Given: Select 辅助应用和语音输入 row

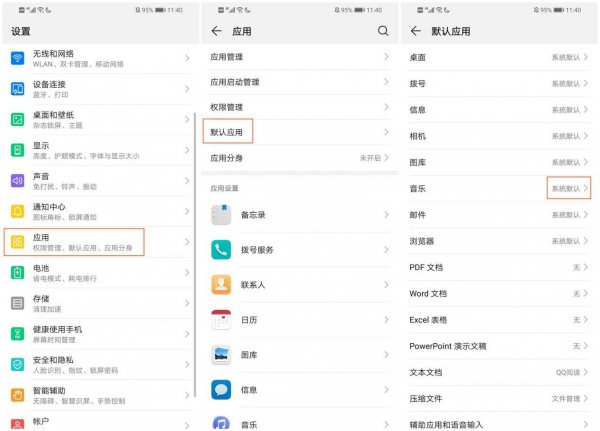Looking at the screenshot, I should click(499, 424).
